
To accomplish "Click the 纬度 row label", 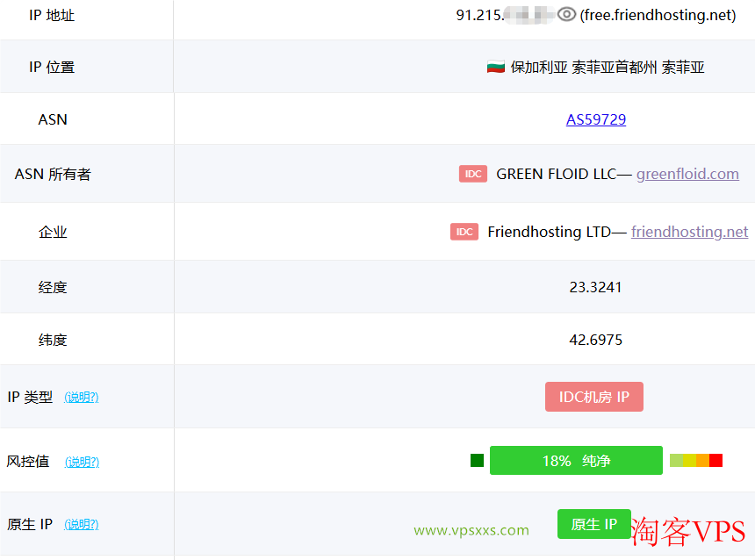I will [53, 340].
